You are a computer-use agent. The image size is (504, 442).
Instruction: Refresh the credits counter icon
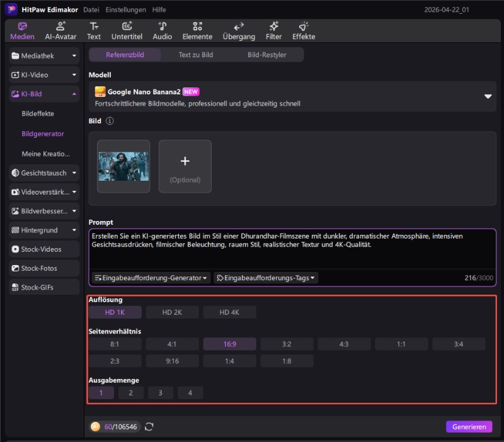(149, 427)
